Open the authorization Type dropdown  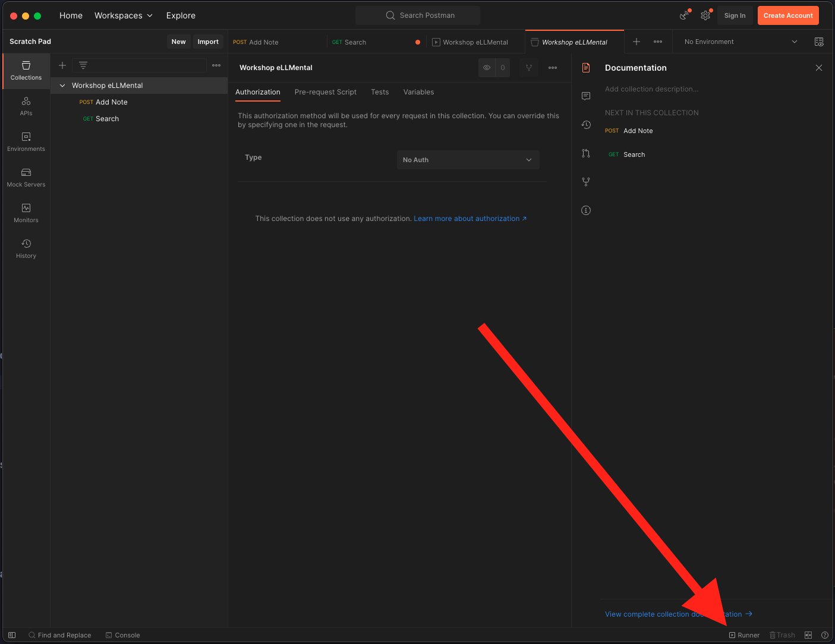pyautogui.click(x=468, y=160)
